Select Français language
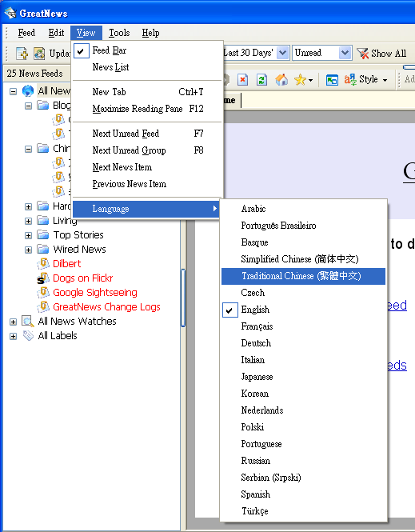The height and width of the screenshot is (532, 415). 303,326
